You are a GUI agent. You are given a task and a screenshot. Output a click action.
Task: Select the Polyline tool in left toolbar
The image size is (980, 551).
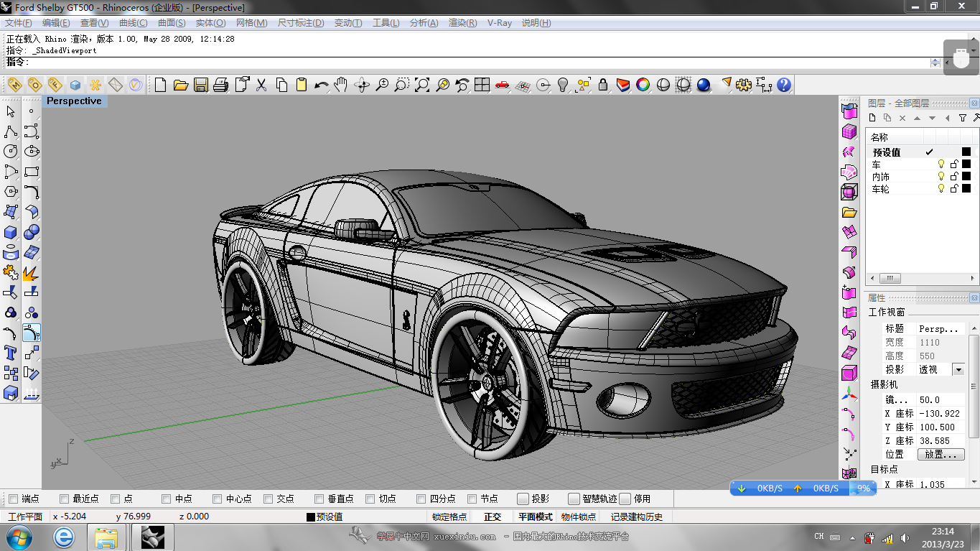pyautogui.click(x=11, y=131)
